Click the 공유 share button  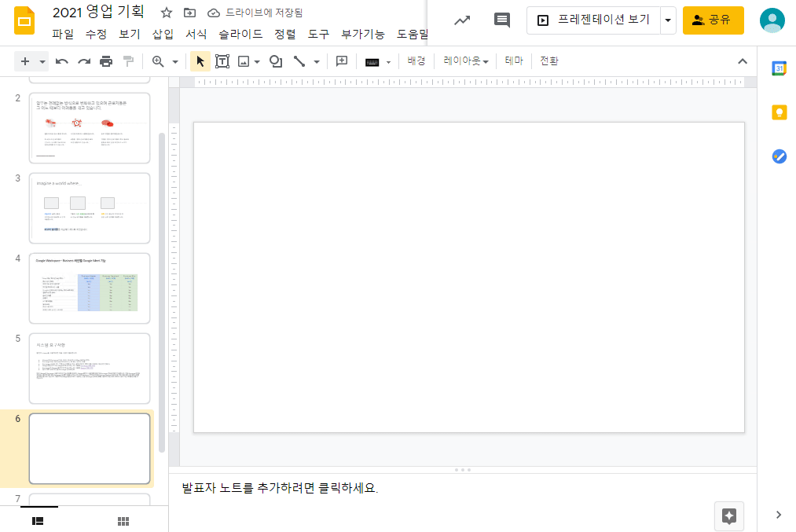click(713, 20)
